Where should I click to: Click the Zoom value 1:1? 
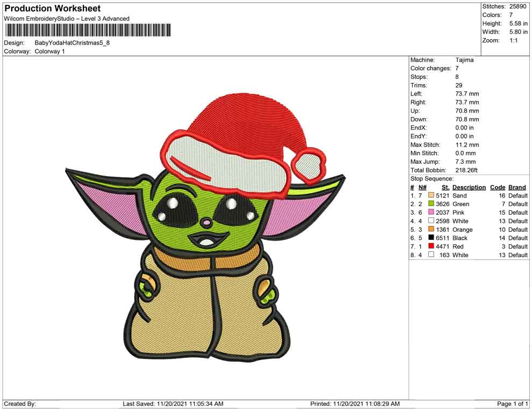(x=513, y=40)
